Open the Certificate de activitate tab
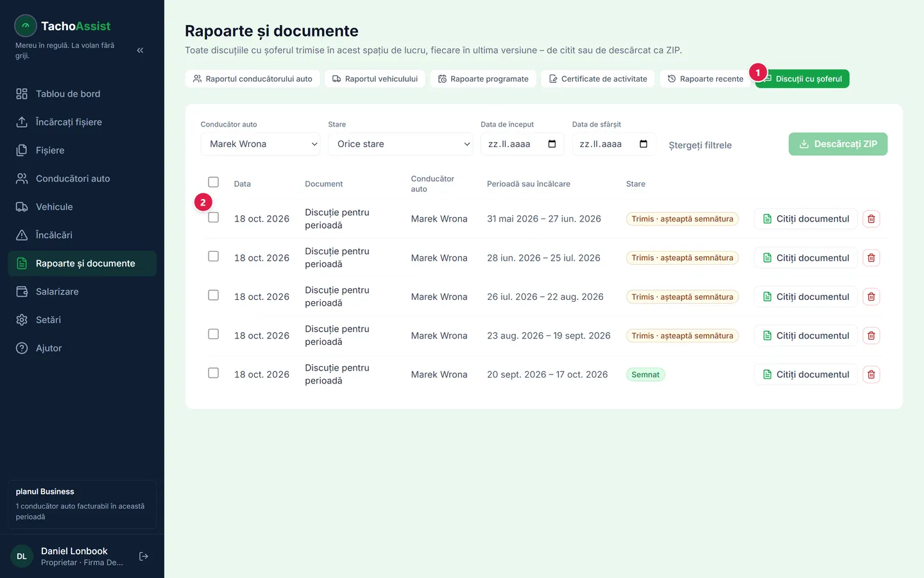 pos(598,79)
